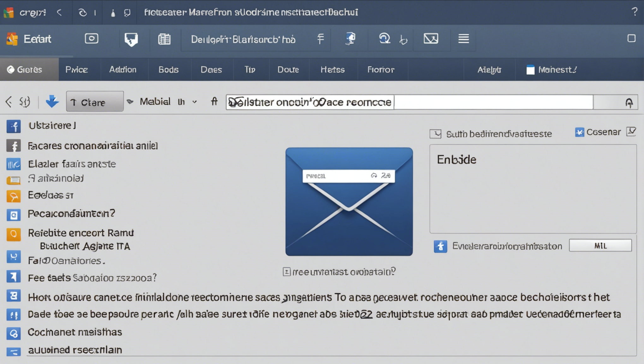Click the icon beside Evicderraroiuforahbsaton
644x364 pixels.
click(x=440, y=246)
